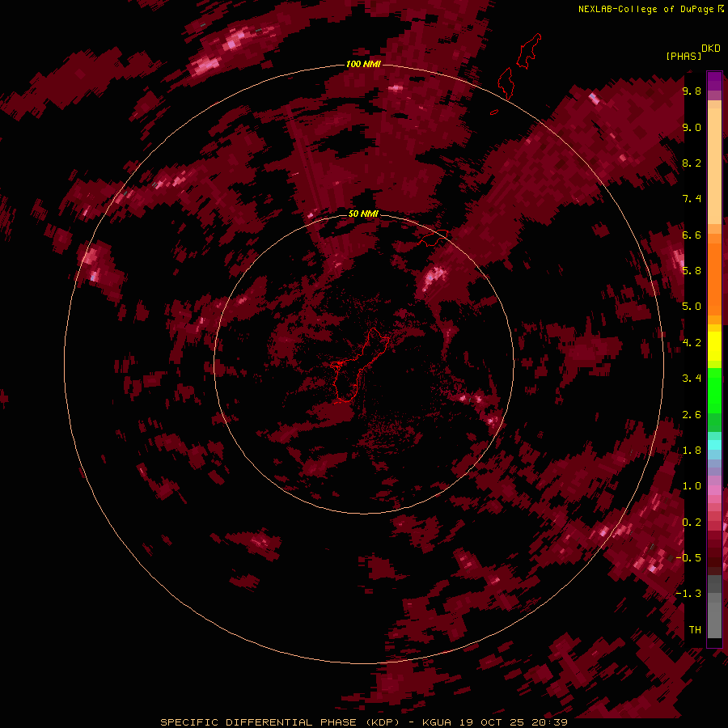The image size is (728, 728).
Task: Click the orange segment of the color bar
Action: point(714,278)
